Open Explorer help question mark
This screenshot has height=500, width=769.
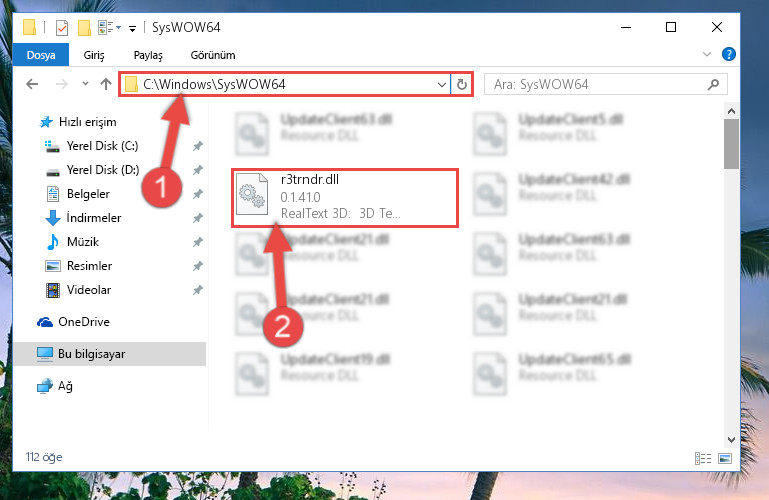729,54
